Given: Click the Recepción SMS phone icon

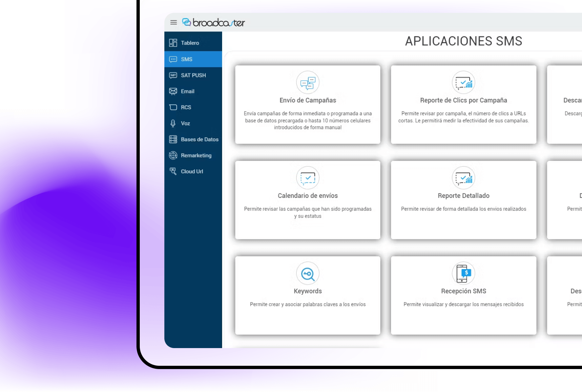Looking at the screenshot, I should click(x=463, y=273).
